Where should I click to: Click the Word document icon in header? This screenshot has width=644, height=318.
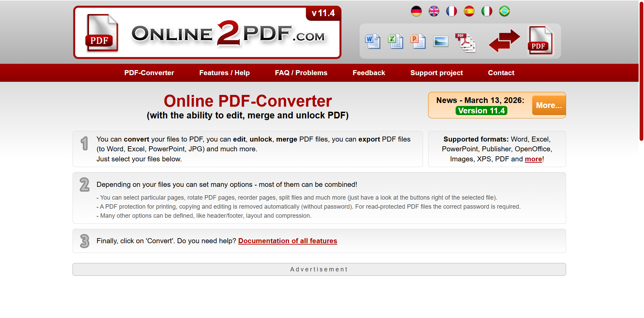click(373, 41)
